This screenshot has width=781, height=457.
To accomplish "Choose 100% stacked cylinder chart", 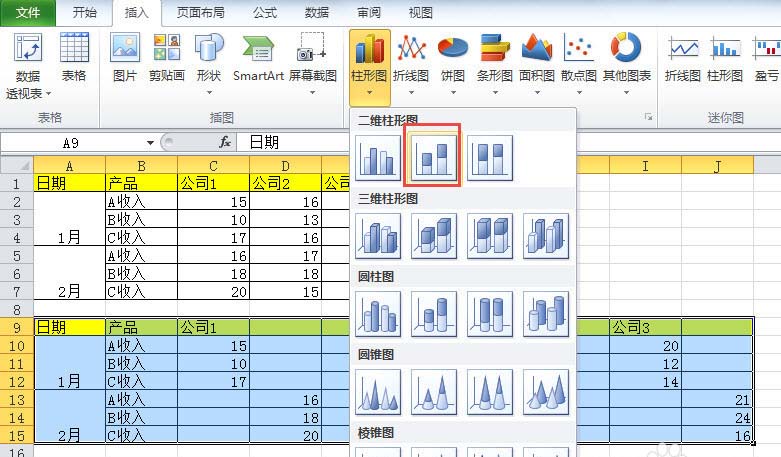I will point(490,314).
